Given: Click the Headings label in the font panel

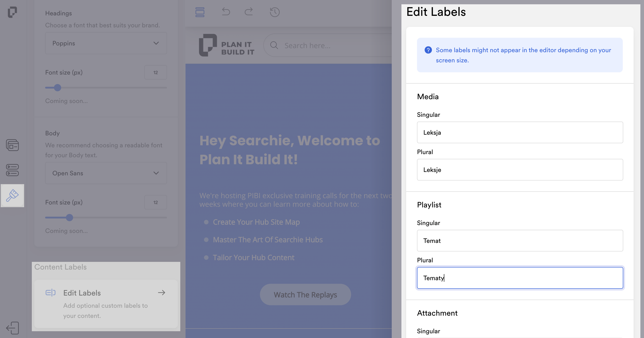Looking at the screenshot, I should 58,13.
